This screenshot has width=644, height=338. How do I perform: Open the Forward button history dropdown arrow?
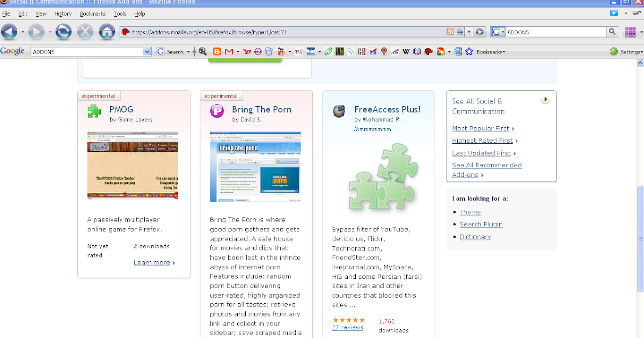point(50,33)
